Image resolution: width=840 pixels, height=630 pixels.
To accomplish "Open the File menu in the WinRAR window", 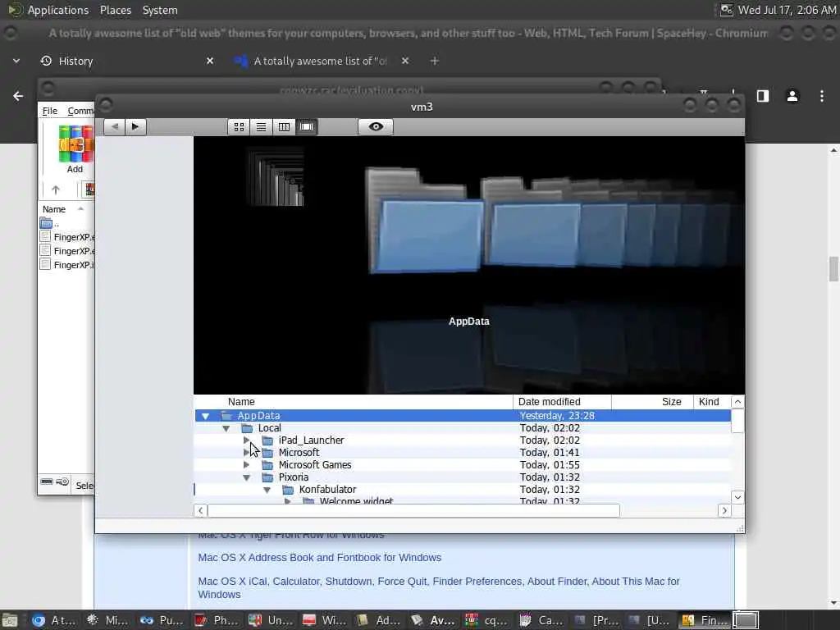I will (x=50, y=111).
